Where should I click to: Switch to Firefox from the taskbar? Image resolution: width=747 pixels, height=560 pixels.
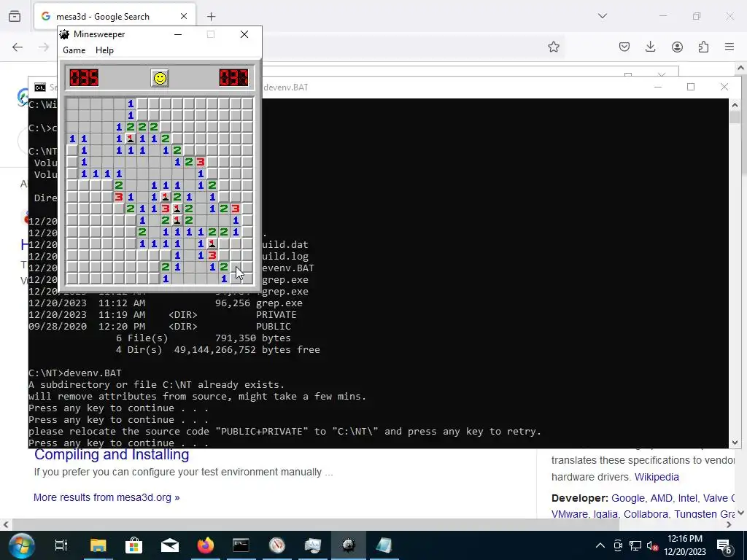pyautogui.click(x=205, y=545)
